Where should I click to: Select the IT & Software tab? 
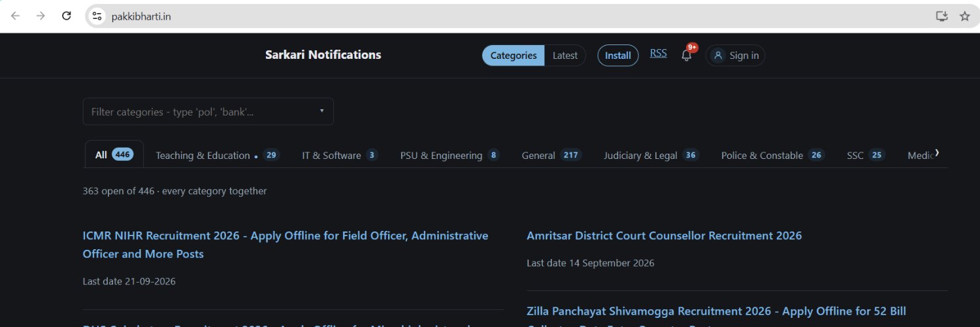click(x=340, y=156)
